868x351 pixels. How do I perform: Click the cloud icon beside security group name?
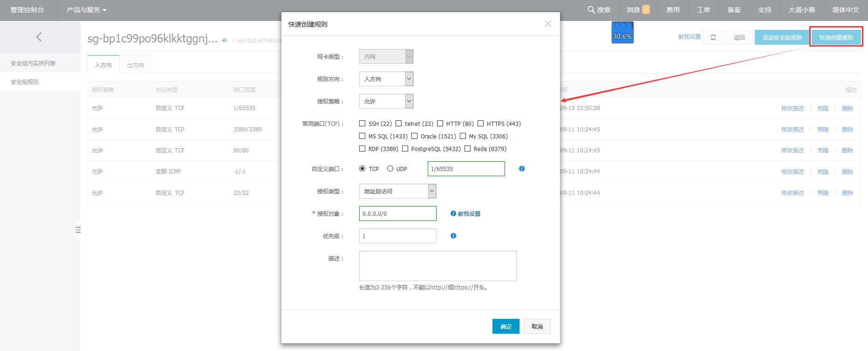(225, 40)
